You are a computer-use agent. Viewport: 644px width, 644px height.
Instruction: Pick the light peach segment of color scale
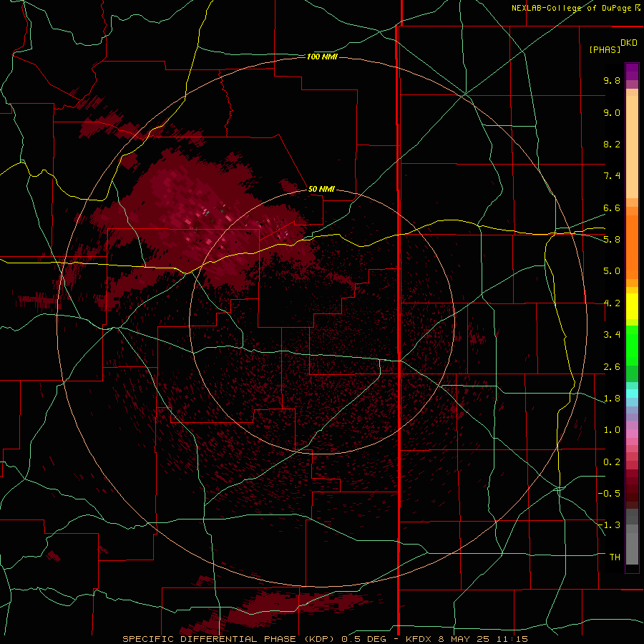click(x=632, y=147)
